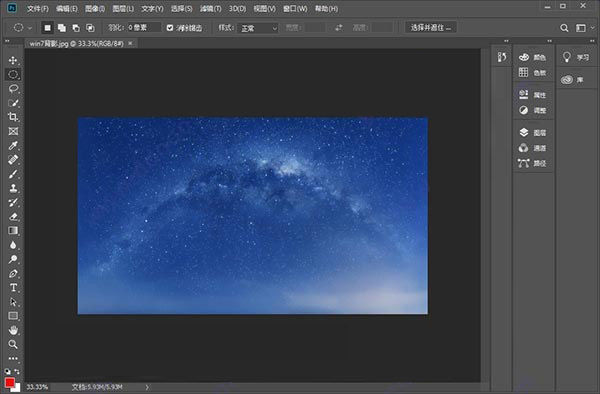Viewport: 600px width, 394px height.
Task: Open the Learn (学习) panel
Action: click(576, 57)
